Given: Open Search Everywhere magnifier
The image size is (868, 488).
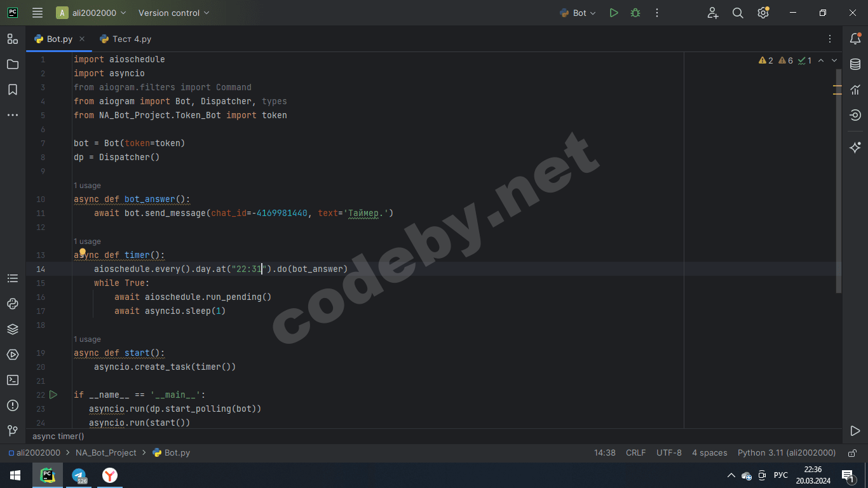Looking at the screenshot, I should coord(738,13).
